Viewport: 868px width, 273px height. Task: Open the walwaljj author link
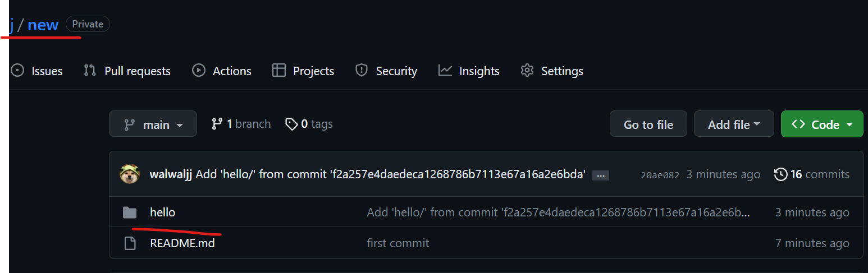[171, 175]
